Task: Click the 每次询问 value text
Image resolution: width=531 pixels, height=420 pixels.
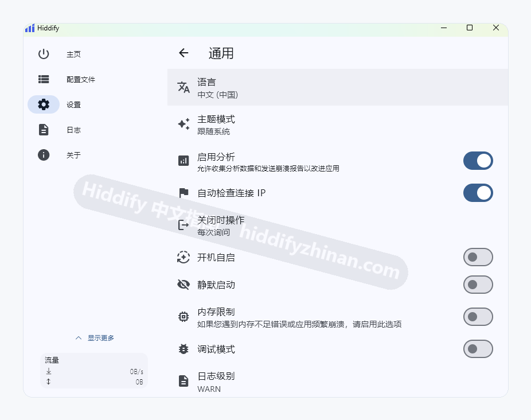Action: 213,232
